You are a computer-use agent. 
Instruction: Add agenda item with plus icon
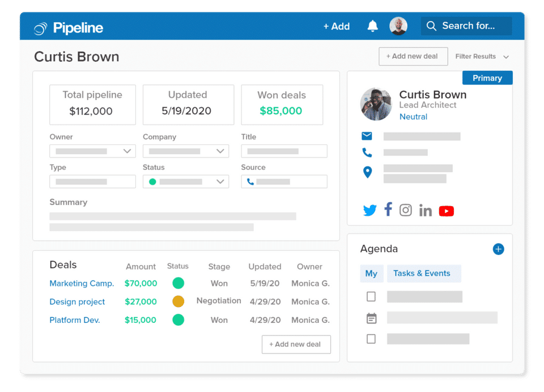[498, 249]
